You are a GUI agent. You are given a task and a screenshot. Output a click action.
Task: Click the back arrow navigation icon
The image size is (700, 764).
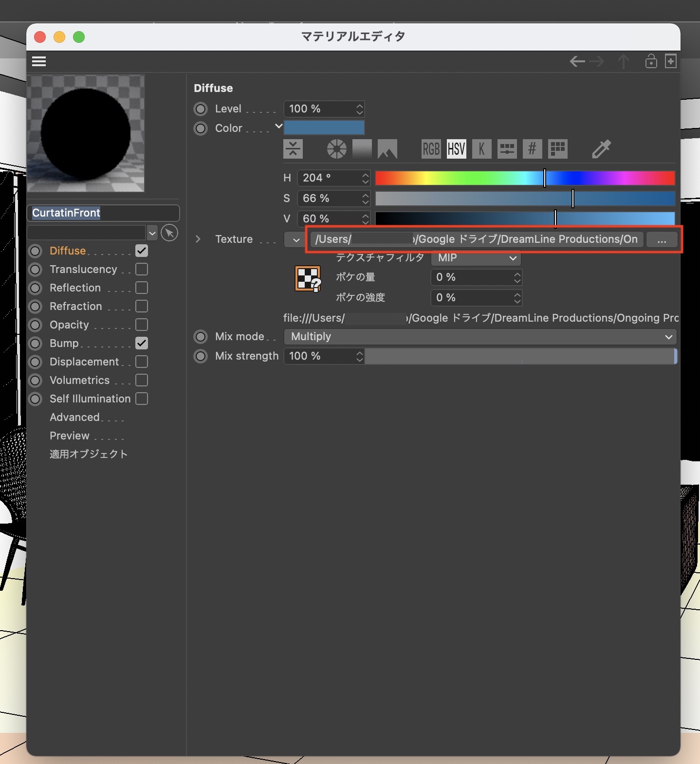577,61
